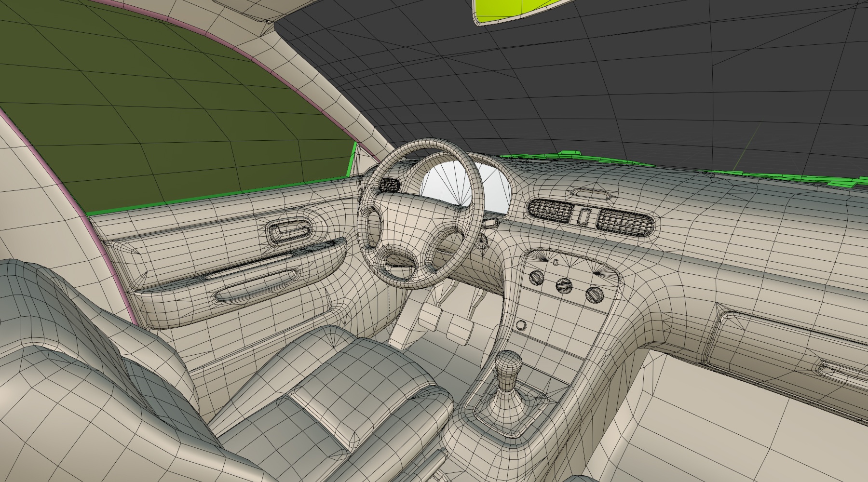This screenshot has width=868, height=482.
Task: Select the interior door handle
Action: pos(290,231)
